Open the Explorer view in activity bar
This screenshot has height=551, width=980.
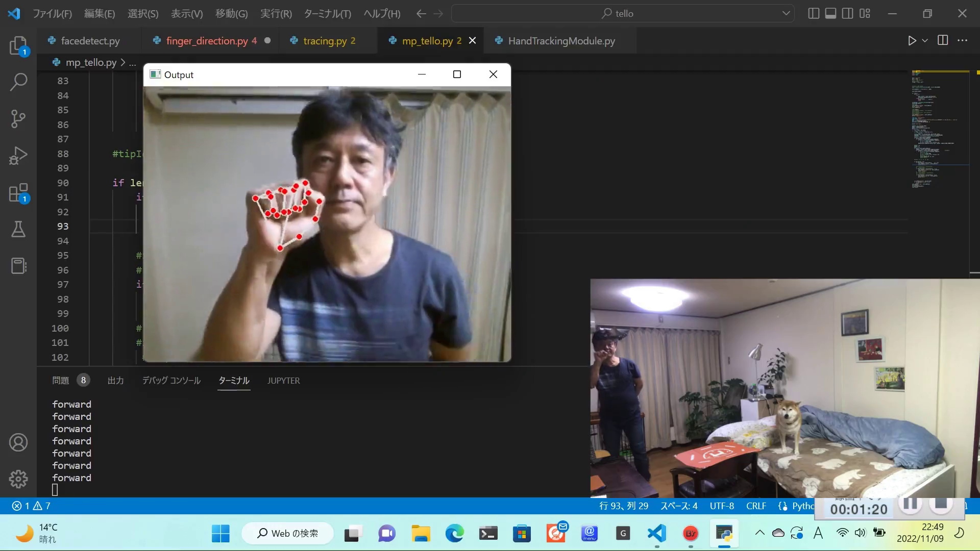click(x=18, y=46)
